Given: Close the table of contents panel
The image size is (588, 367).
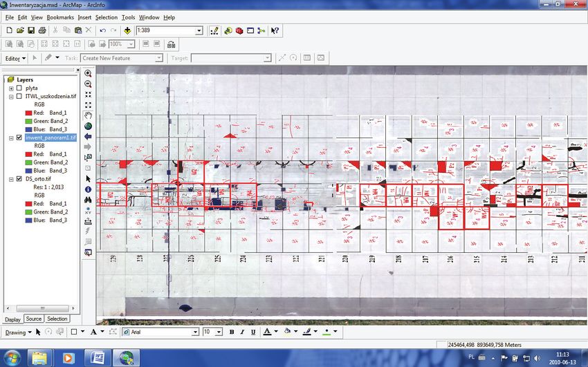Looking at the screenshot, I should point(77,70).
